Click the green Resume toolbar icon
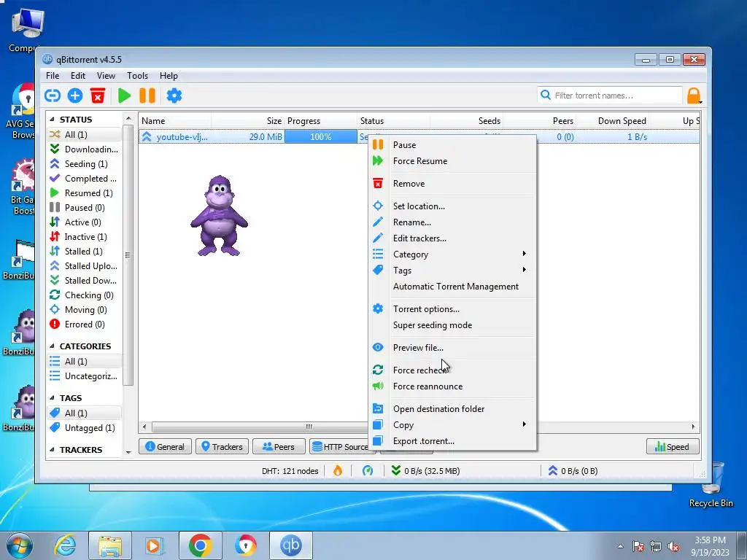Screen dimensions: 747x560 point(124,96)
